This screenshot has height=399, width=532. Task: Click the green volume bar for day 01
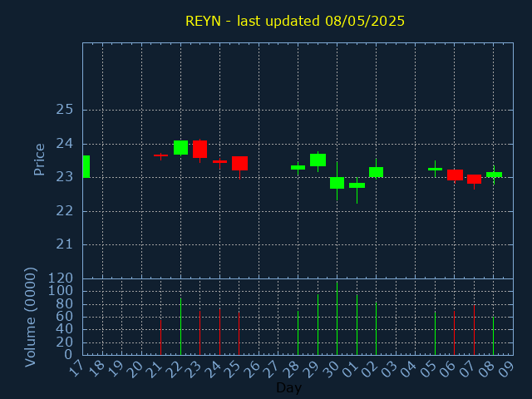(357, 325)
